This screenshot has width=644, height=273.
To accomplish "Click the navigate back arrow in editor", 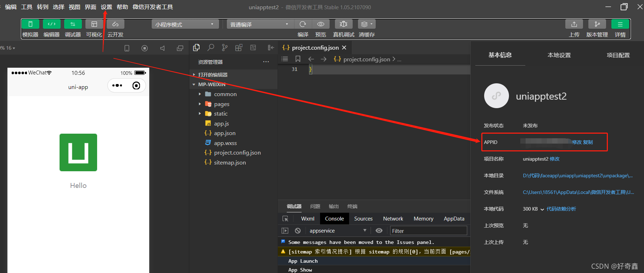I will click(311, 59).
